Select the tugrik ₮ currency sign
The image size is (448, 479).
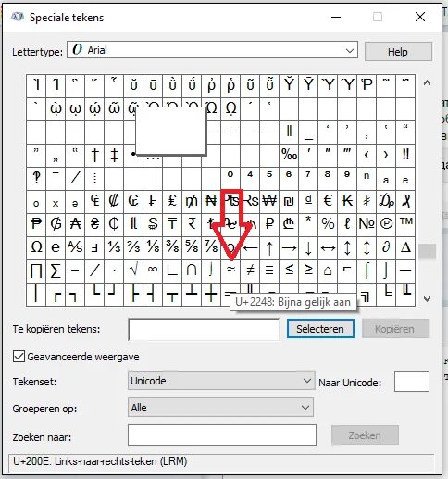tap(367, 201)
